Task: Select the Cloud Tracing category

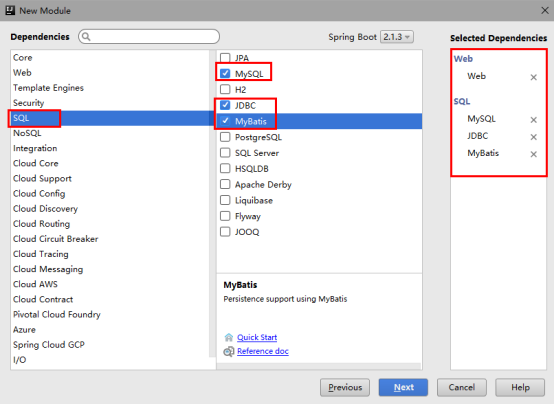Action: pos(110,254)
